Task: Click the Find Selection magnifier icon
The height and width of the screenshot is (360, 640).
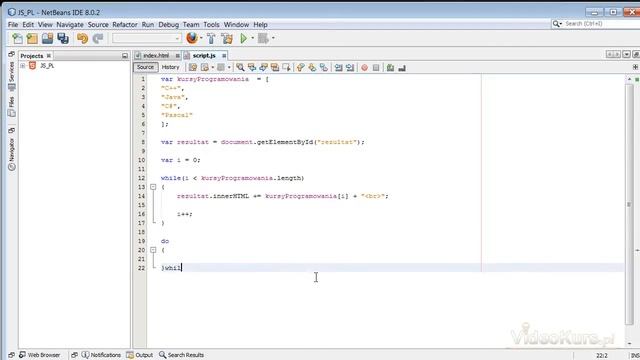Action: click(240, 67)
